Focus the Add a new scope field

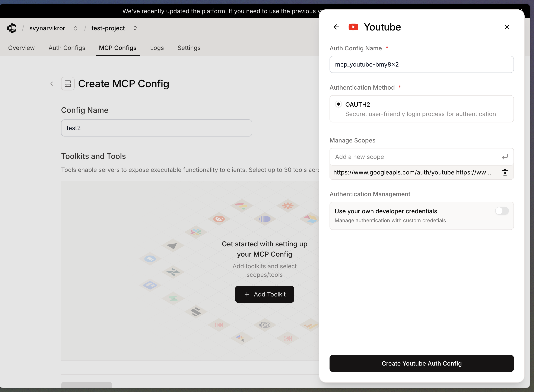tap(413, 157)
